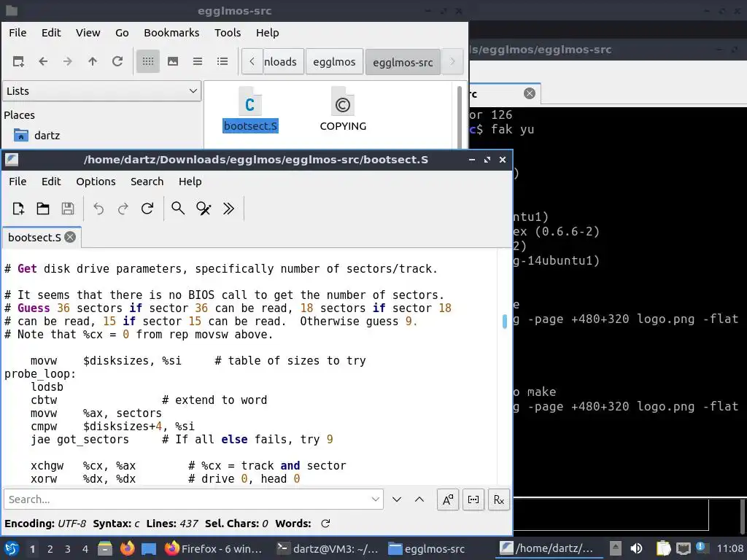Viewport: 747px width, 560px height.
Task: Click New Tab icon in file manager toolbar
Action: (18, 61)
